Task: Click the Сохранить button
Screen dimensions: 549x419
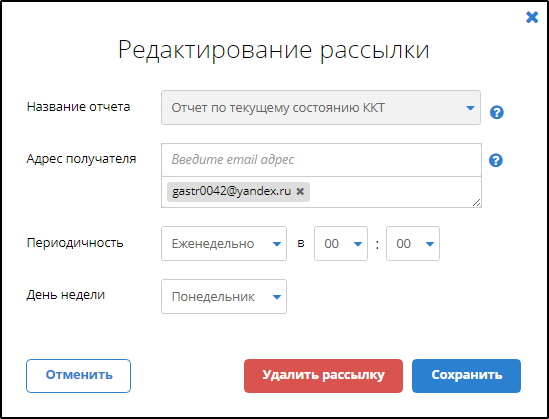Action: [x=466, y=376]
